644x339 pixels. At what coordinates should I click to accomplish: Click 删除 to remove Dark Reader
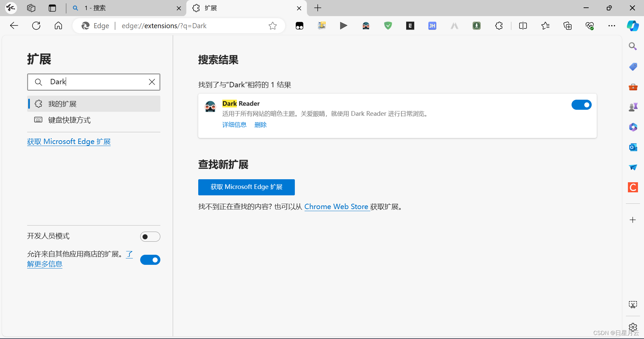pos(261,125)
